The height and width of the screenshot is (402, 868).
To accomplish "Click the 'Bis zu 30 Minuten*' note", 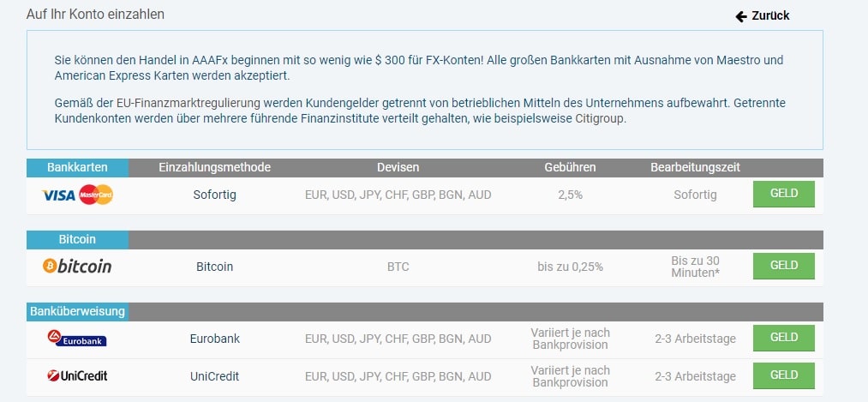I will pyautogui.click(x=695, y=267).
